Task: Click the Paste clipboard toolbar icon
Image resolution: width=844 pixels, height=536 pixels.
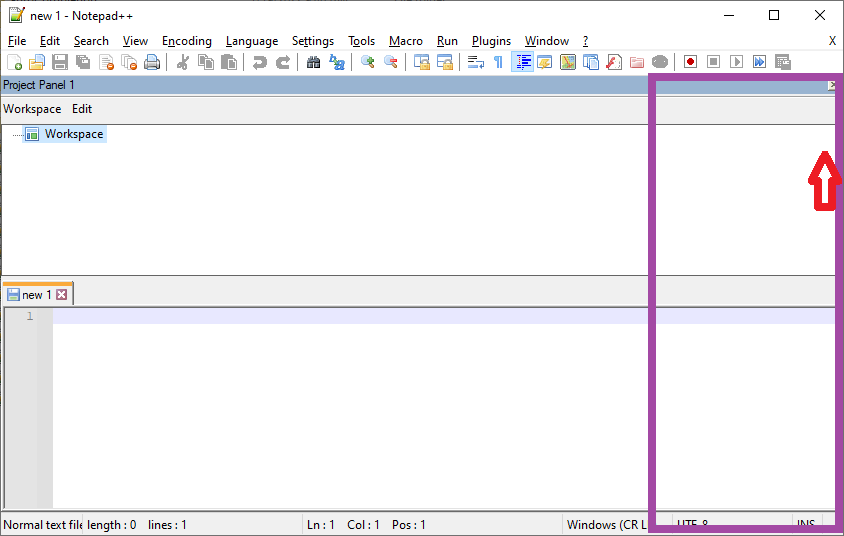Action: coord(229,62)
